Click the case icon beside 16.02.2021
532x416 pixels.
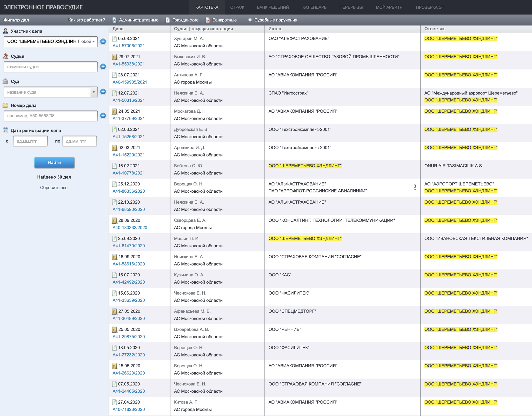(x=114, y=166)
